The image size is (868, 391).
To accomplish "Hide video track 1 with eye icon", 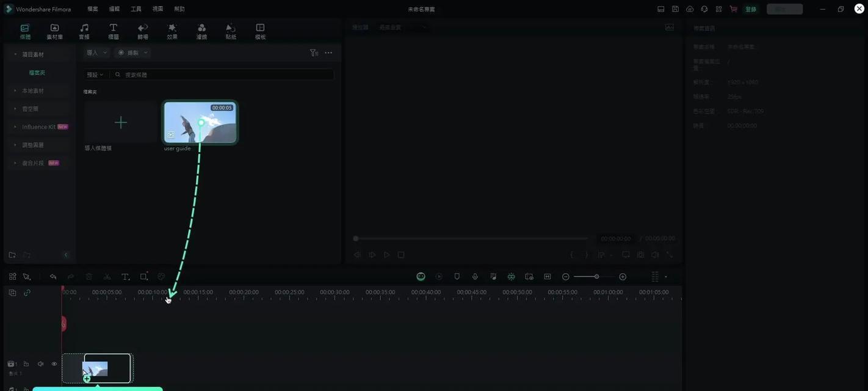I will click(54, 364).
